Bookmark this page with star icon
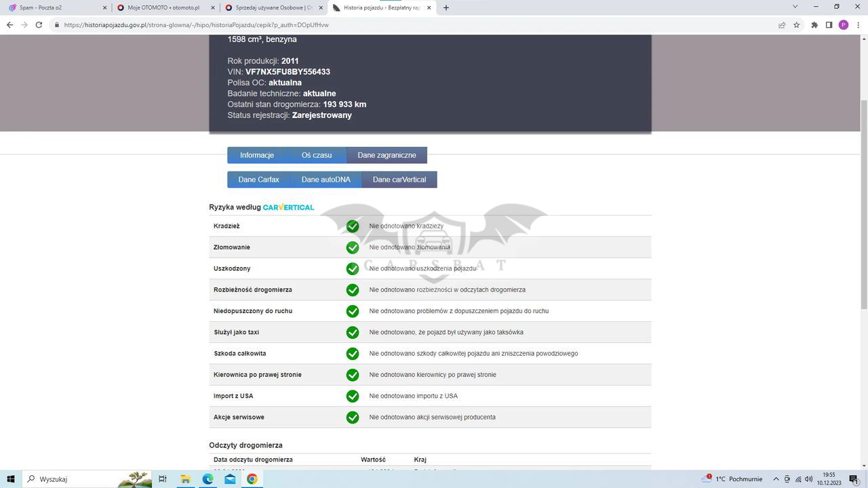 [x=797, y=25]
